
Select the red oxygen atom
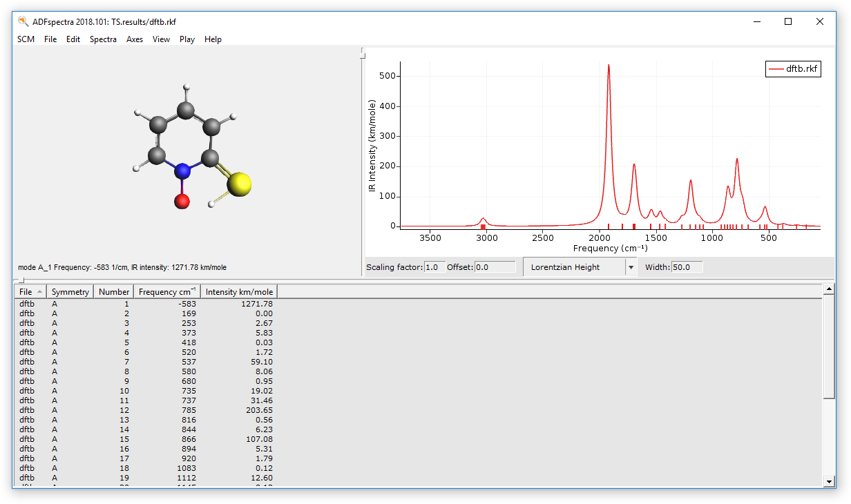click(182, 201)
